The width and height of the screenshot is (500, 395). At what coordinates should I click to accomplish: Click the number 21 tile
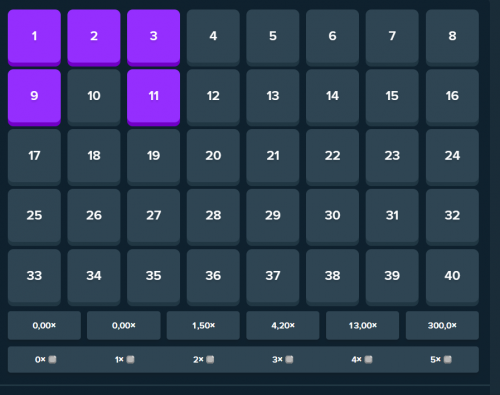point(273,157)
